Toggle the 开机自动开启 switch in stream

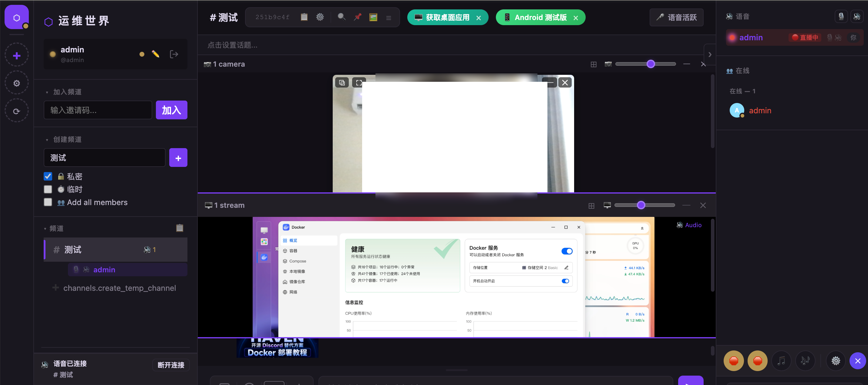pyautogui.click(x=565, y=281)
